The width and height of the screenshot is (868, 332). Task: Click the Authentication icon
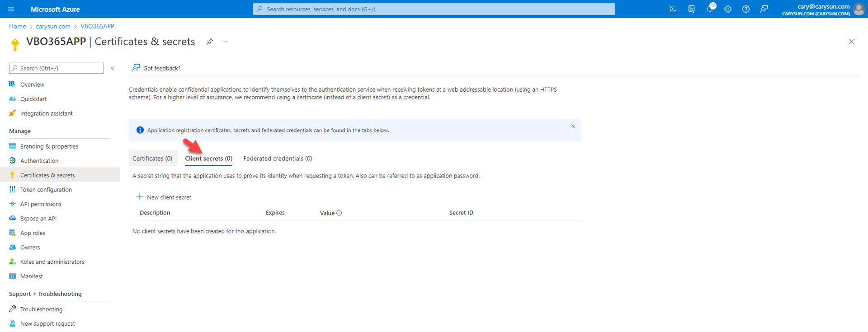click(x=12, y=161)
